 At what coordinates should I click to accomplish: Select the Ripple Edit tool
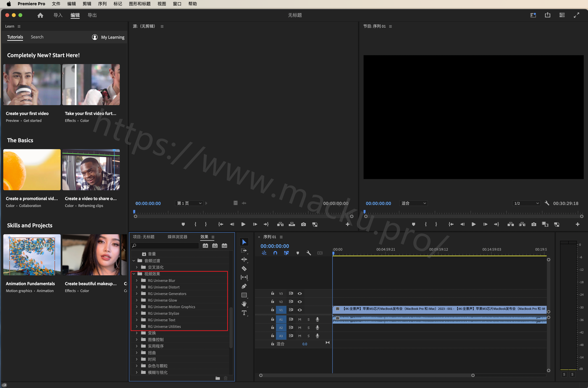(x=244, y=260)
